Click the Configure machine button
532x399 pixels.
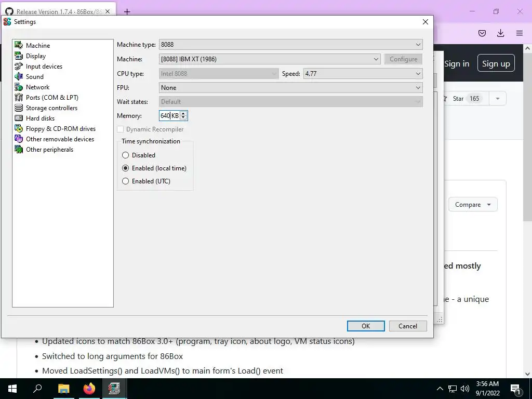[403, 59]
